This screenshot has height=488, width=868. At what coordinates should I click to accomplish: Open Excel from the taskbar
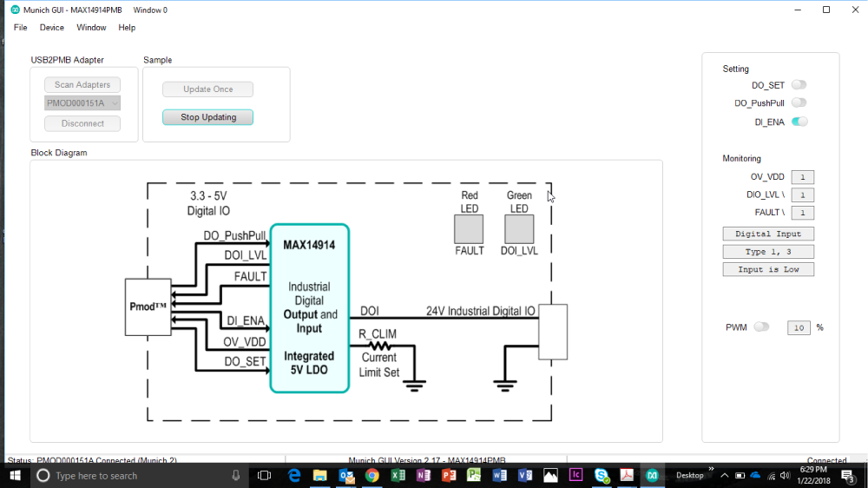coord(398,476)
